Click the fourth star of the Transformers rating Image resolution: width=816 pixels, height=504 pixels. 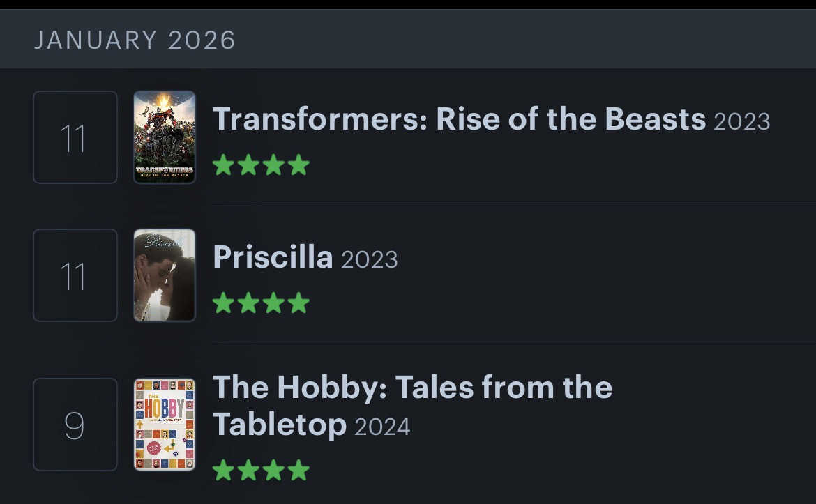point(299,165)
